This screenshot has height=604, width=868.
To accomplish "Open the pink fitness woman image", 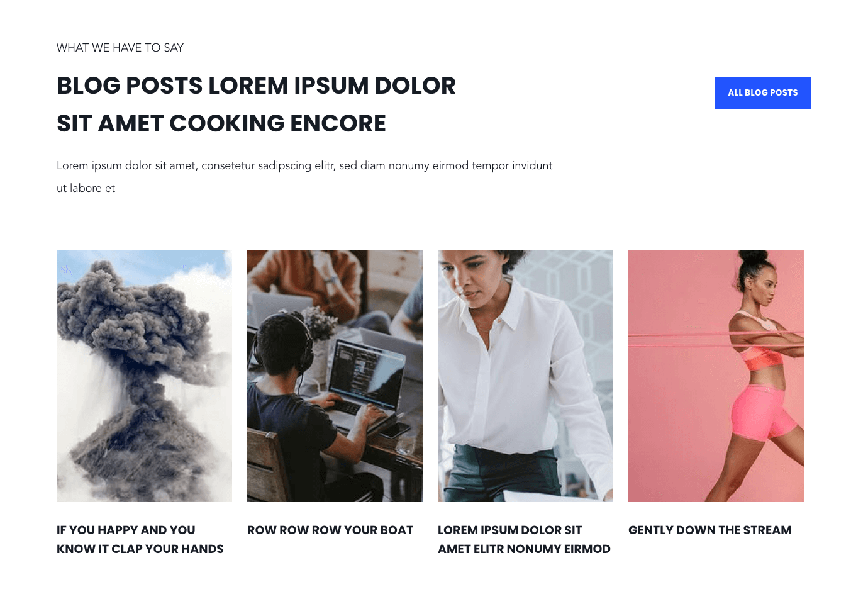I will click(716, 376).
